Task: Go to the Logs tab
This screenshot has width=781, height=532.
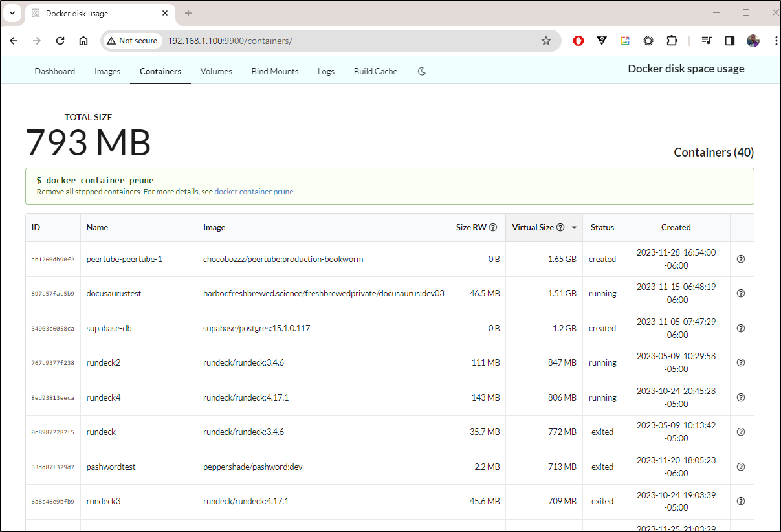Action: click(x=326, y=71)
